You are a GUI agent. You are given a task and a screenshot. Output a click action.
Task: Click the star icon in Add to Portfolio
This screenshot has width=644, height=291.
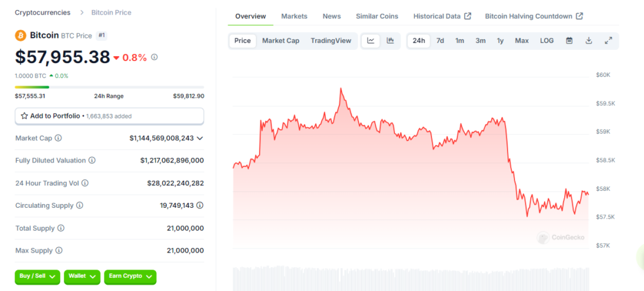pos(25,116)
